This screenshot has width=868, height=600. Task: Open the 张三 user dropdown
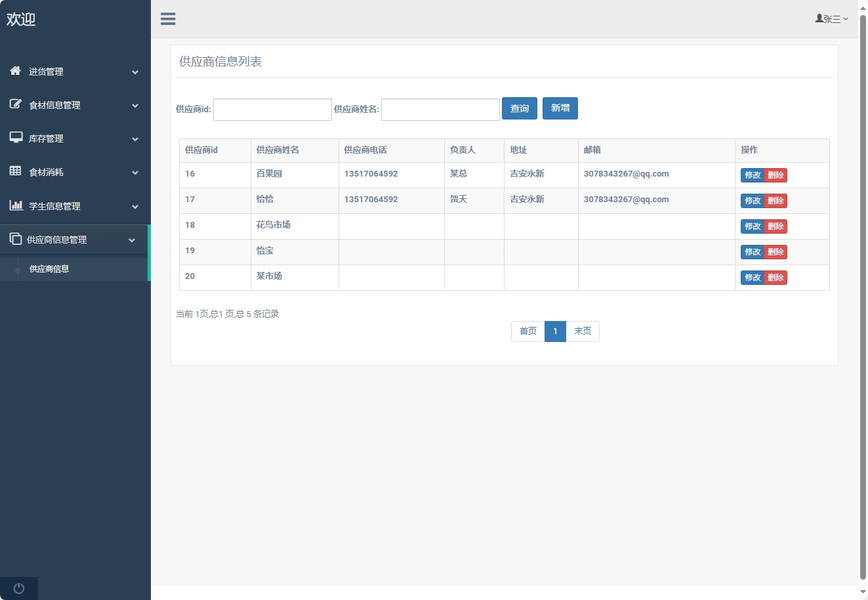pos(831,19)
